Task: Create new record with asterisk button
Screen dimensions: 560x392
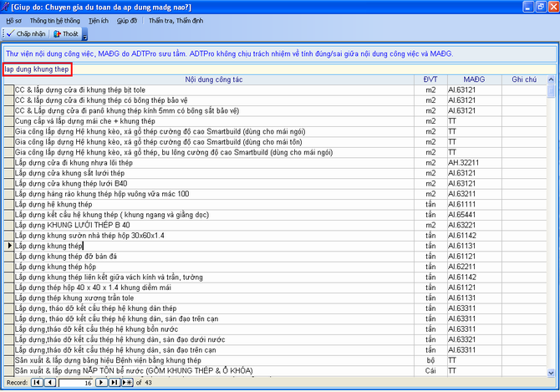Action: (127, 382)
